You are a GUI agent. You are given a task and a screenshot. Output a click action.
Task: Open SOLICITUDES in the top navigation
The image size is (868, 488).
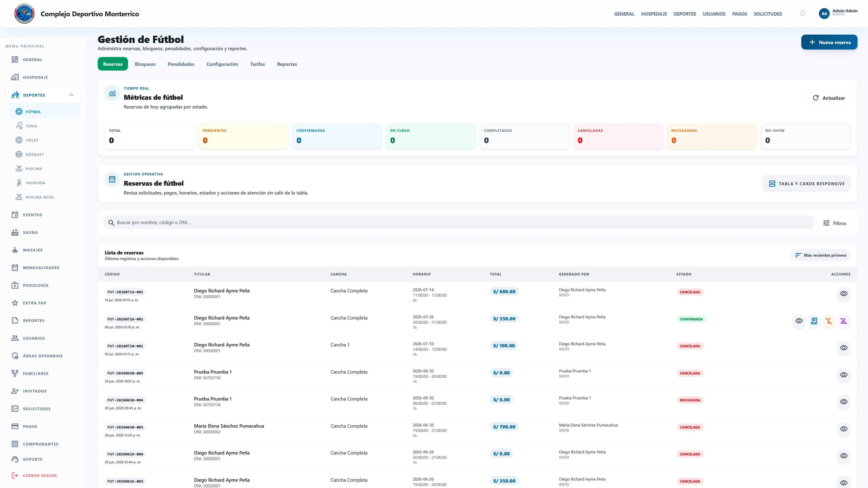[x=768, y=14]
